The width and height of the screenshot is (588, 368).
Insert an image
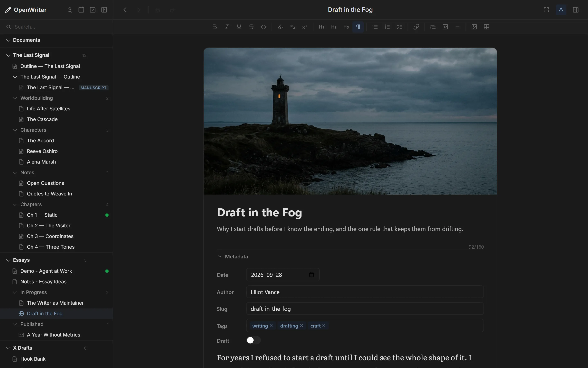click(474, 27)
